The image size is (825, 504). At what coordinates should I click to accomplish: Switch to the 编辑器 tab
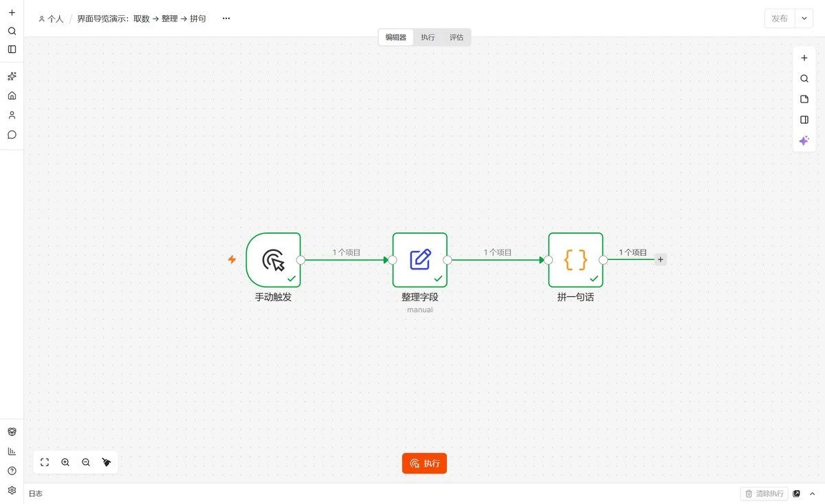point(396,37)
